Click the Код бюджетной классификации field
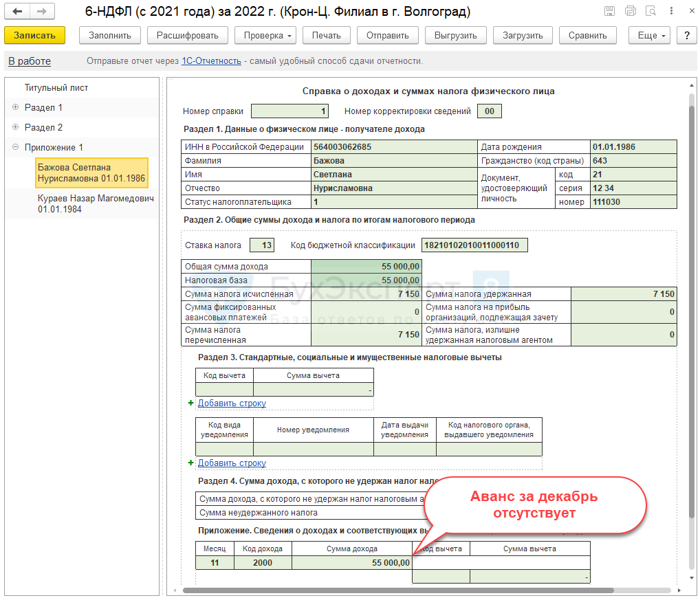The image size is (700, 598). click(474, 245)
